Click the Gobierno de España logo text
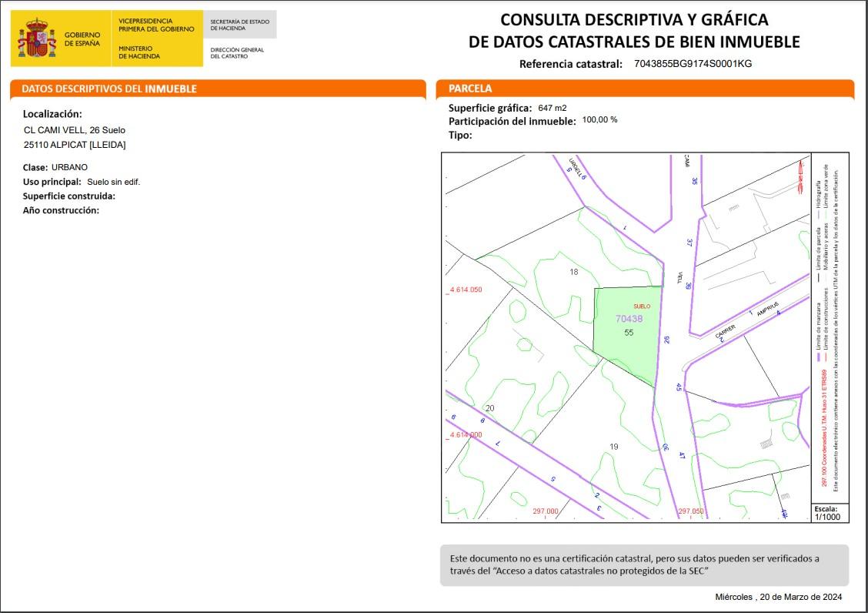This screenshot has width=868, height=613. [x=82, y=40]
